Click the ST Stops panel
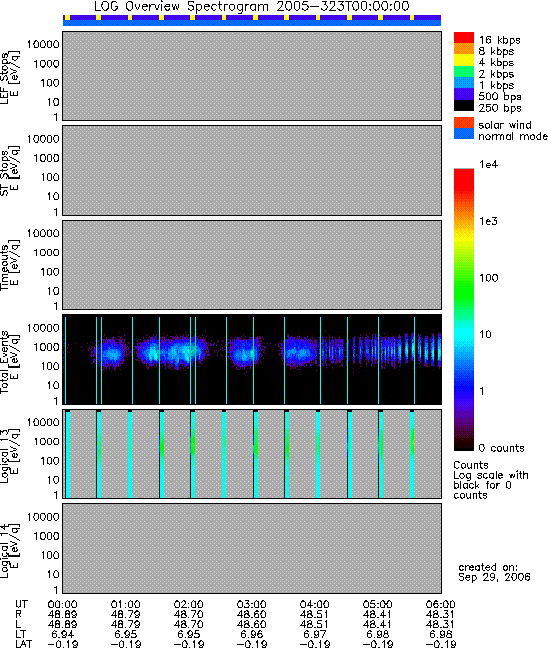This screenshot has height=648, width=548. click(x=252, y=170)
